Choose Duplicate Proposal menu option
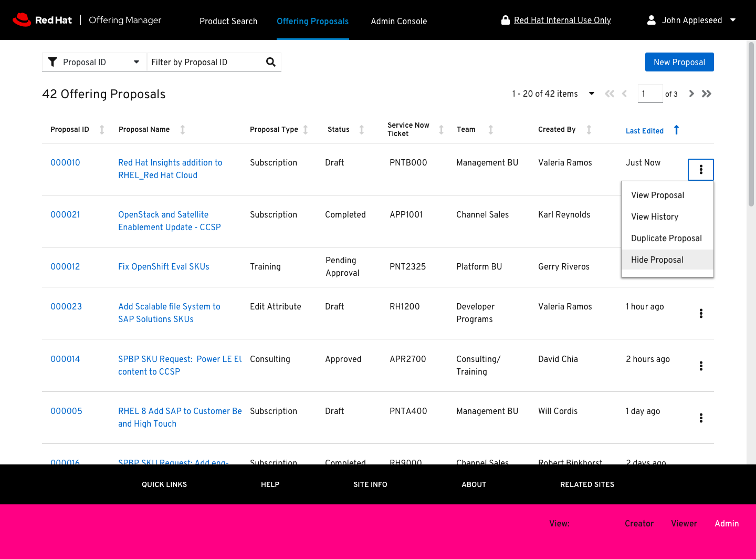 pyautogui.click(x=666, y=238)
